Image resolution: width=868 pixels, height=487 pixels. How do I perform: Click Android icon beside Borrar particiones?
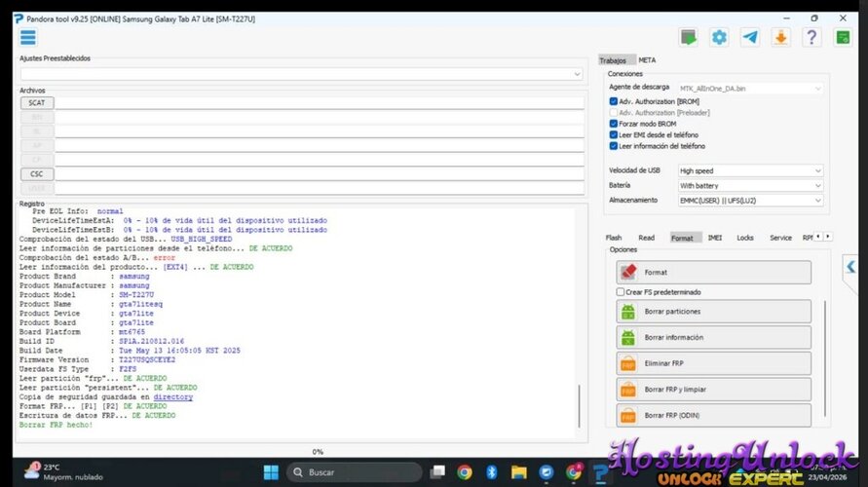[628, 312]
